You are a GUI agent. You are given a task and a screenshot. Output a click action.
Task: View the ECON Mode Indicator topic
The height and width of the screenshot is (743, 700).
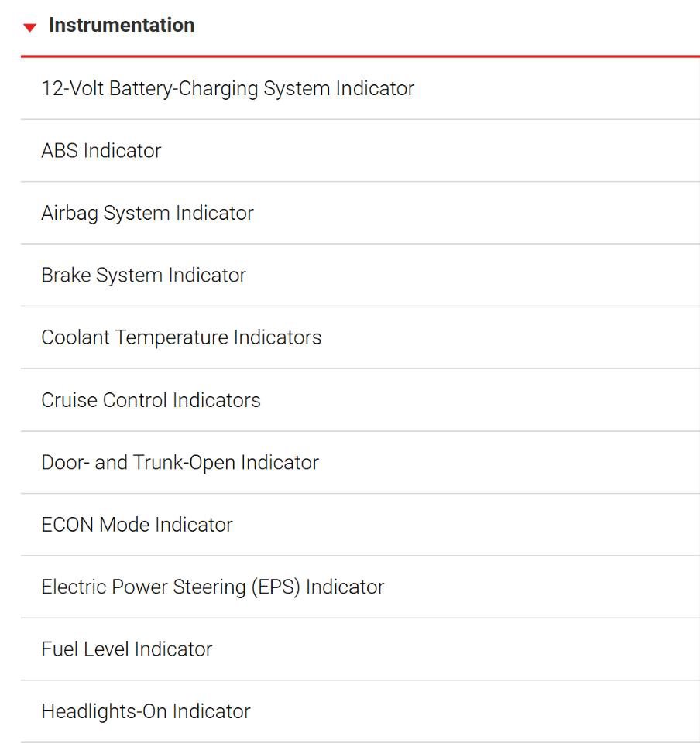(360, 525)
